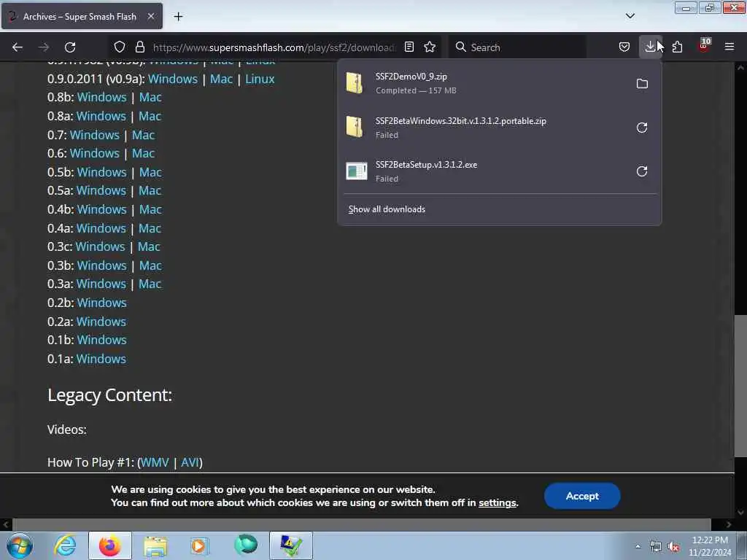Screen dimensions: 747x560
Task: Open a new browser tab
Action: pos(178,17)
